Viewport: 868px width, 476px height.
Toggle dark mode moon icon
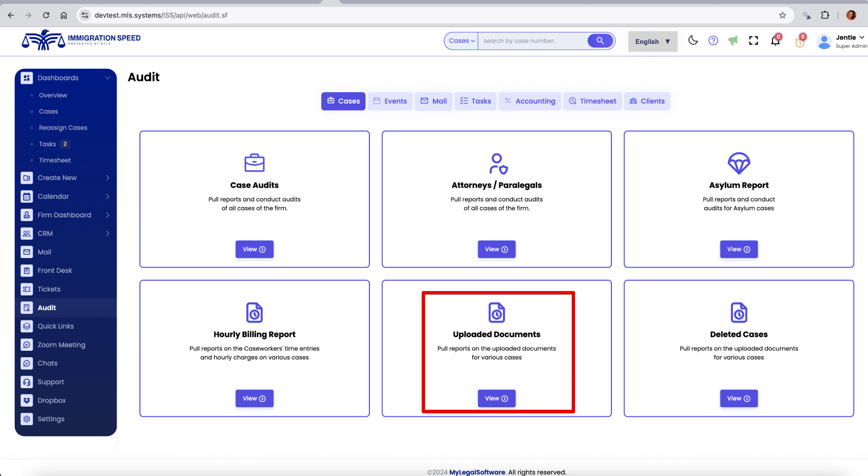693,41
